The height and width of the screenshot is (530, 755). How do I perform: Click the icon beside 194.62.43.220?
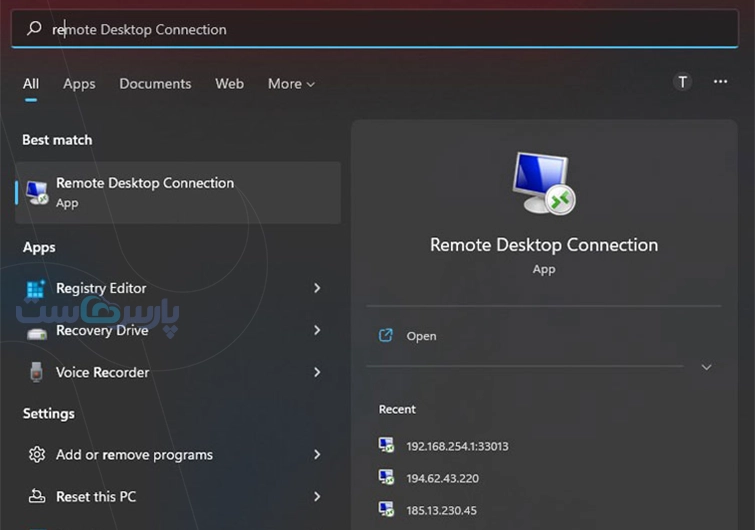[x=386, y=477]
